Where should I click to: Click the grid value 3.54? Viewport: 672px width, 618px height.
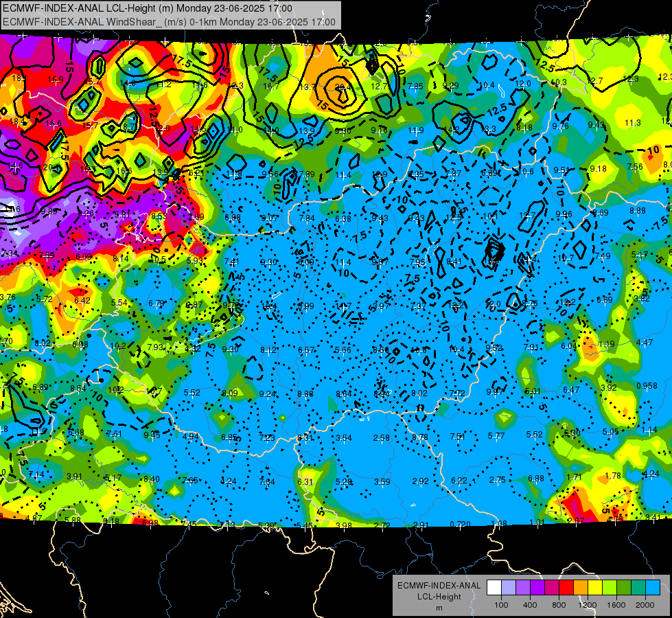[344, 437]
